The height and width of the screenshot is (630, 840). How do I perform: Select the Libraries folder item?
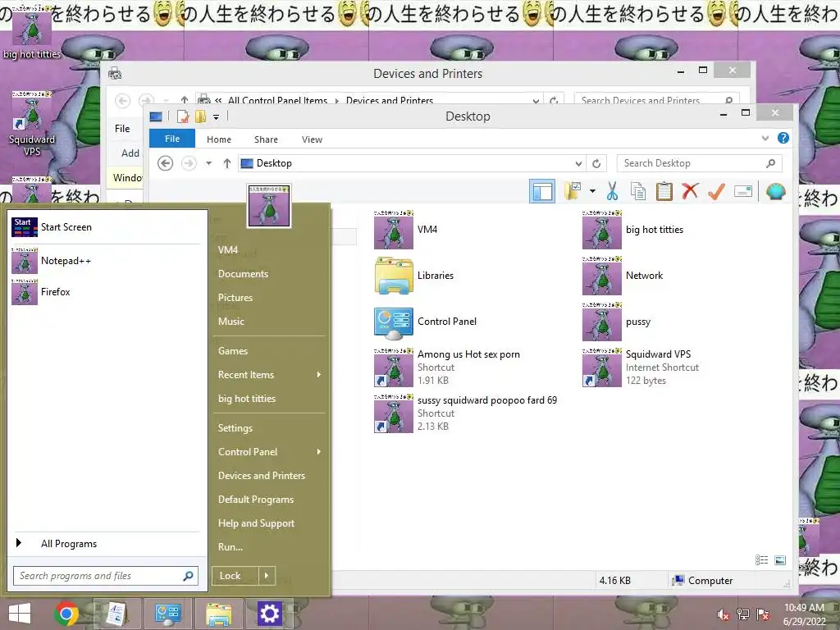414,276
